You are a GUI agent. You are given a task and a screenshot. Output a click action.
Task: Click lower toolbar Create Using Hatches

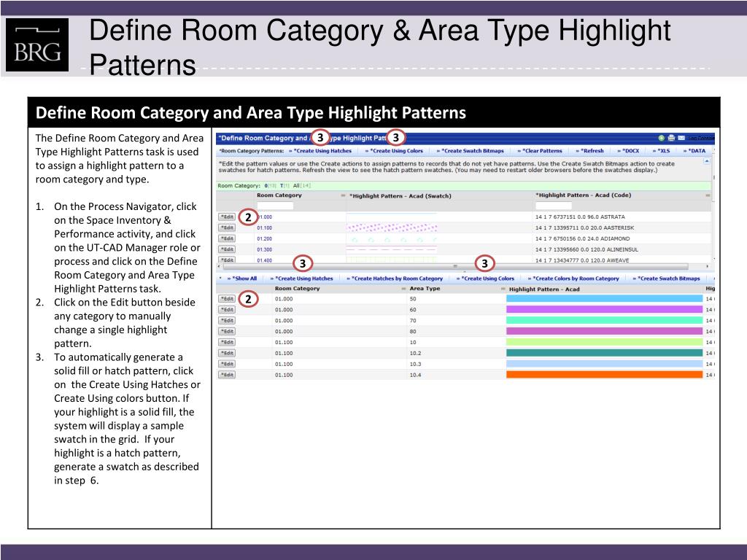304,279
